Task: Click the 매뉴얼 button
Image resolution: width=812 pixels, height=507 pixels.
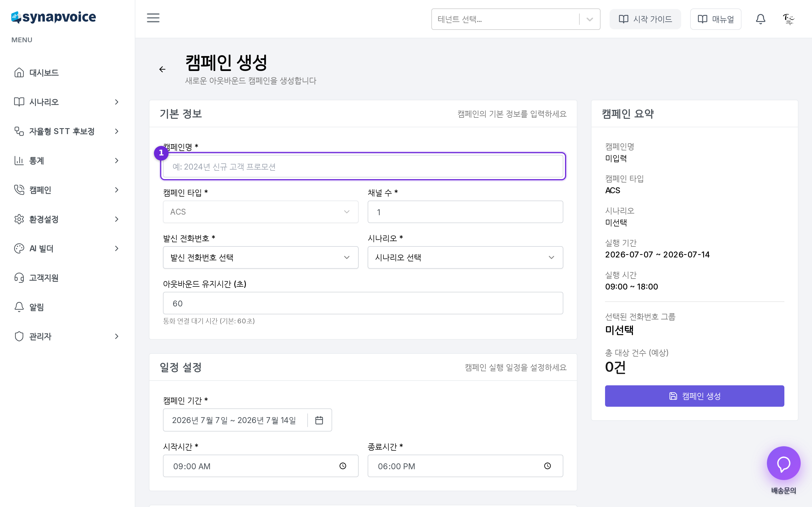Action: click(715, 19)
